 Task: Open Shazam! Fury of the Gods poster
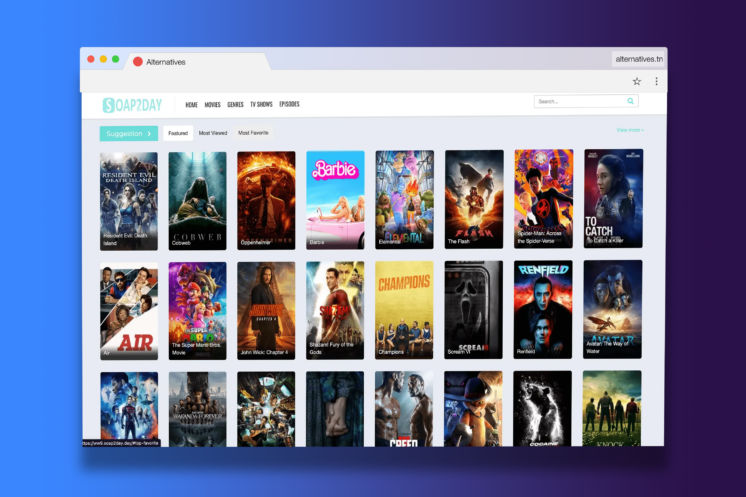click(335, 310)
